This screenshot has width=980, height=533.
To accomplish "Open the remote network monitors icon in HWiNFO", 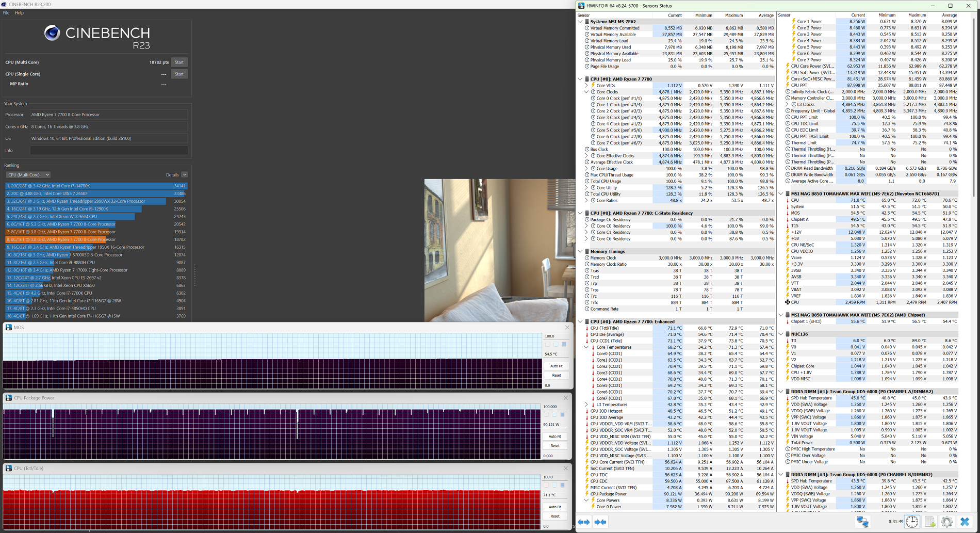I will (x=862, y=522).
